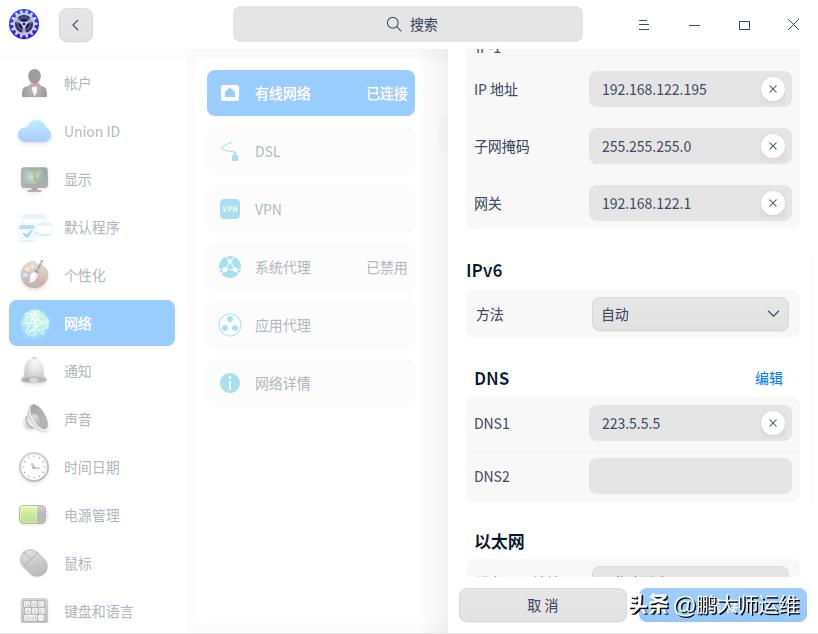Go back with the arrow button
The width and height of the screenshot is (818, 634).
click(76, 24)
